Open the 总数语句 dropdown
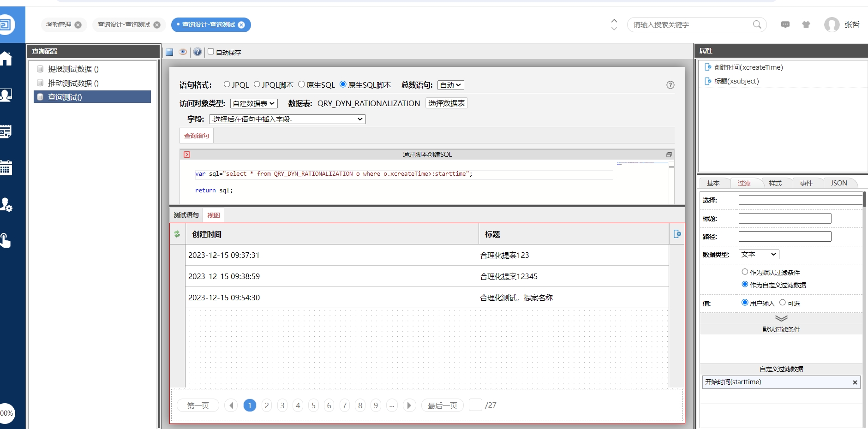The image size is (868, 429). click(x=450, y=85)
